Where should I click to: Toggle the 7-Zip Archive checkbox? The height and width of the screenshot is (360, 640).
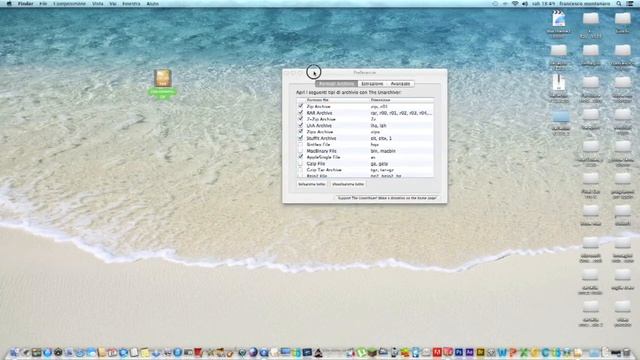(x=301, y=119)
